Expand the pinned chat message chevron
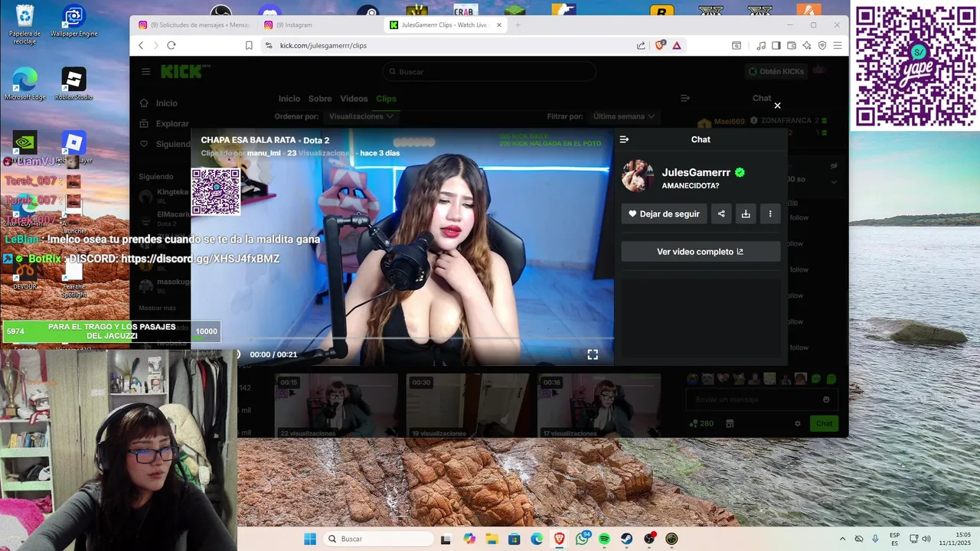This screenshot has height=551, width=980. [834, 181]
